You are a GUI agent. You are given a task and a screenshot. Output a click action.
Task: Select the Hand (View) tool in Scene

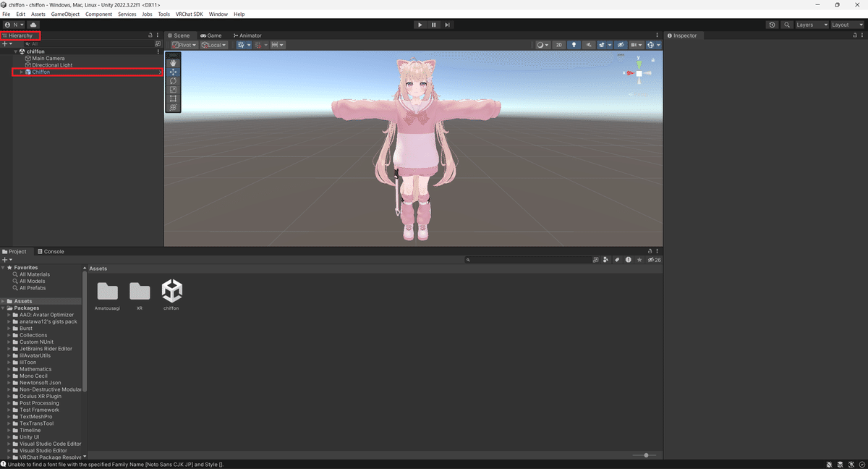173,63
